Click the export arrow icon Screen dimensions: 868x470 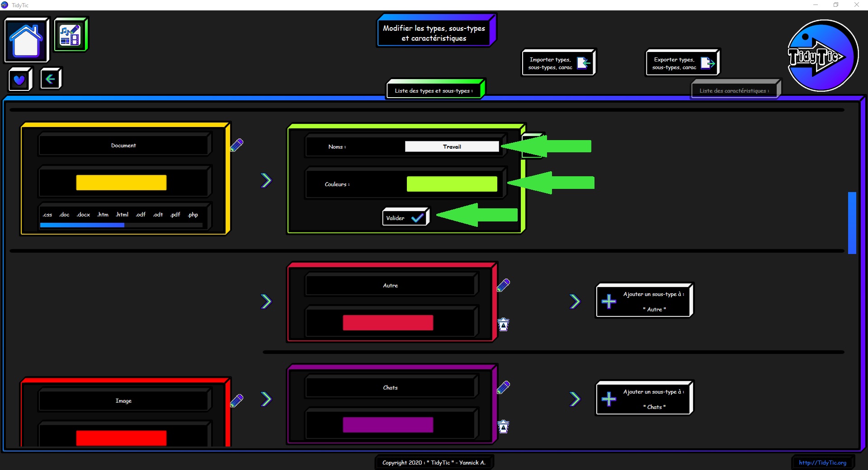pyautogui.click(x=708, y=63)
